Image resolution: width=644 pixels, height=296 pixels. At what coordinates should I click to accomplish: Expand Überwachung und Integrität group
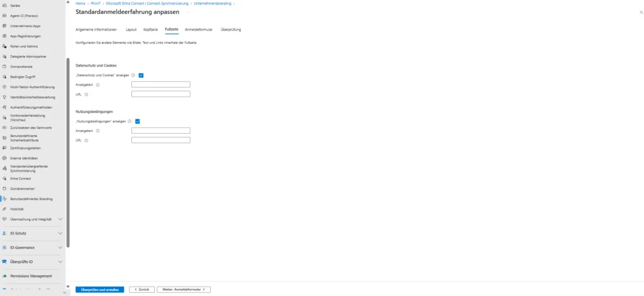pyautogui.click(x=60, y=219)
